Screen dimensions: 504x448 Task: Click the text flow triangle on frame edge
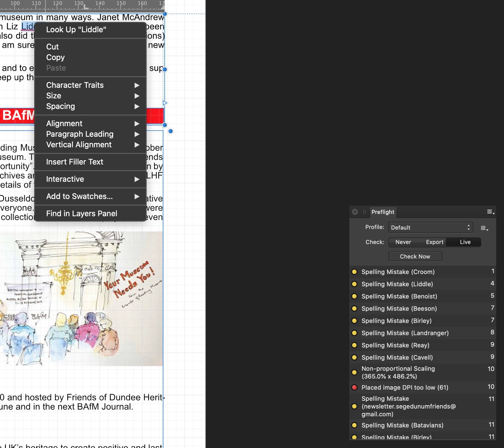165,103
